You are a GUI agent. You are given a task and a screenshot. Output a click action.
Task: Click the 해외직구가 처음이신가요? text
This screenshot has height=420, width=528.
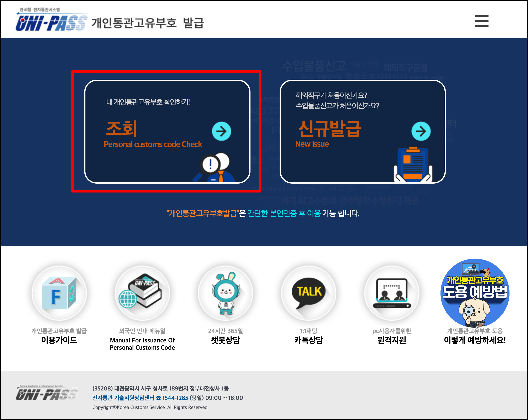coord(331,95)
